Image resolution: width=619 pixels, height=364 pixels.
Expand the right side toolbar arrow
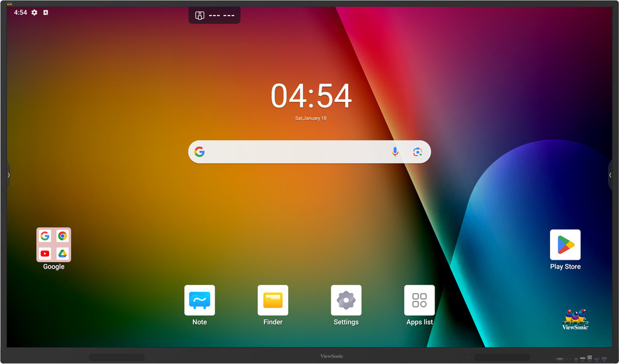click(610, 175)
